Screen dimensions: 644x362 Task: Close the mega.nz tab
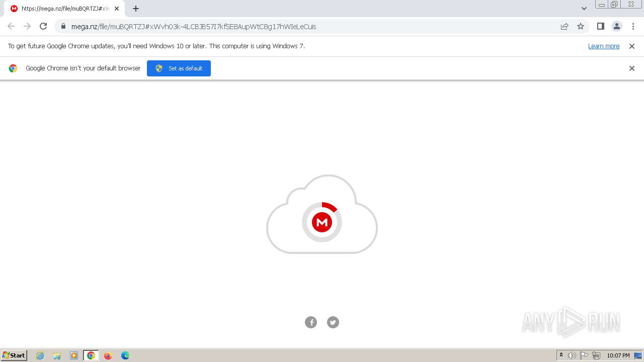tap(117, 9)
